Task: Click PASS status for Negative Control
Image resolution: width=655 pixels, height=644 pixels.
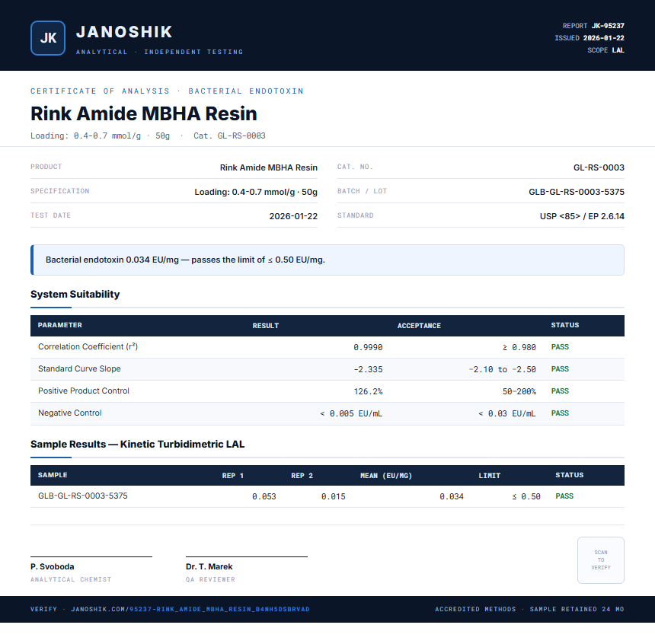Action: click(x=560, y=413)
